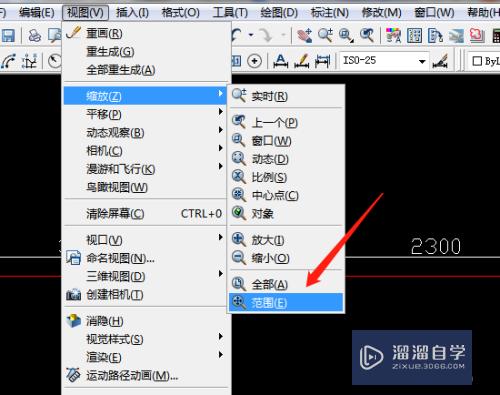Select 实时(R) realtime zoom entry
Screen dimensions: 500x395
point(286,96)
